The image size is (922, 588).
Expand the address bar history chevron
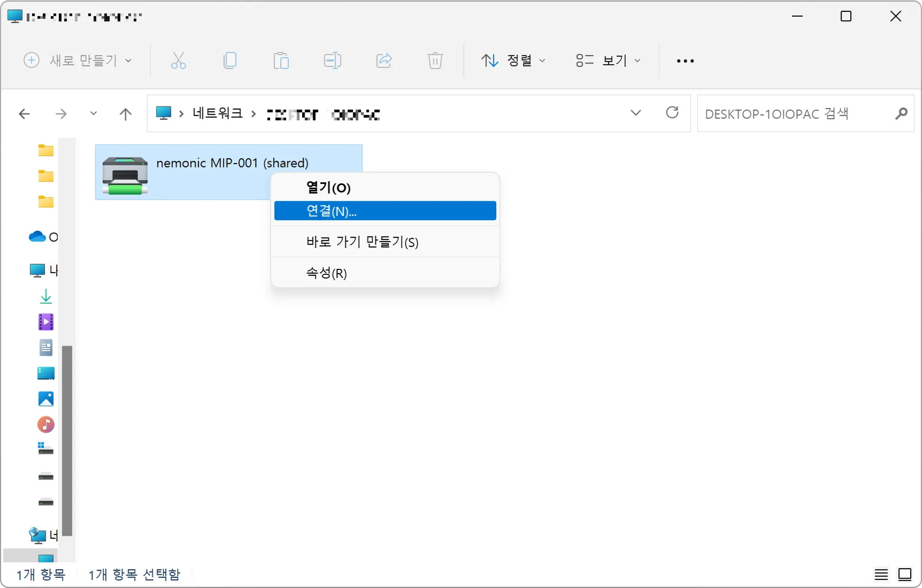[635, 112]
